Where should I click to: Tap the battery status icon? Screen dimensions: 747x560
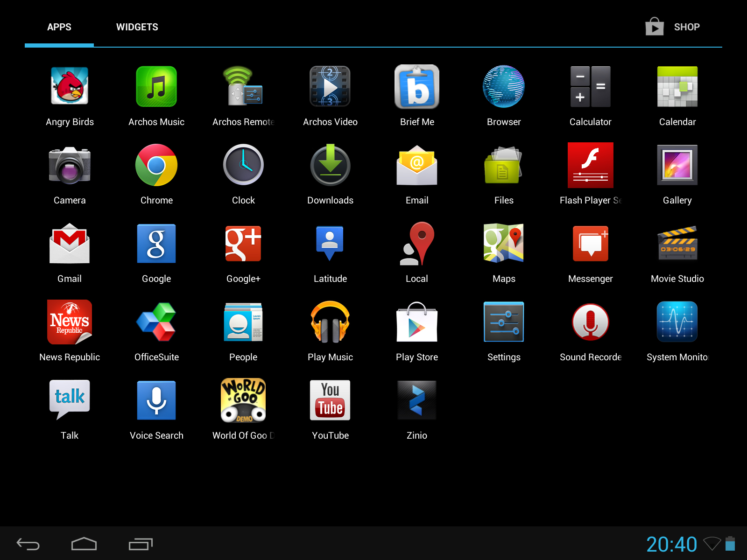coord(730,544)
